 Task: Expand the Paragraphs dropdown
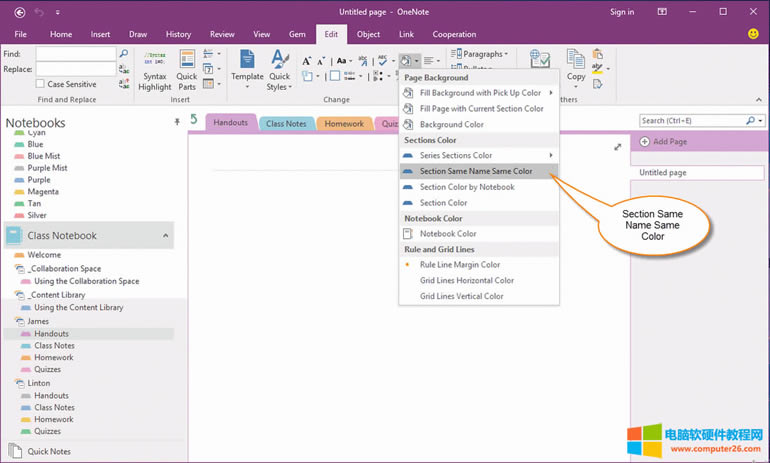(480, 54)
